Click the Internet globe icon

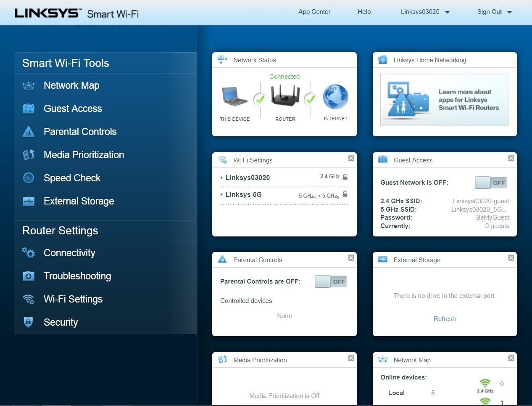335,97
